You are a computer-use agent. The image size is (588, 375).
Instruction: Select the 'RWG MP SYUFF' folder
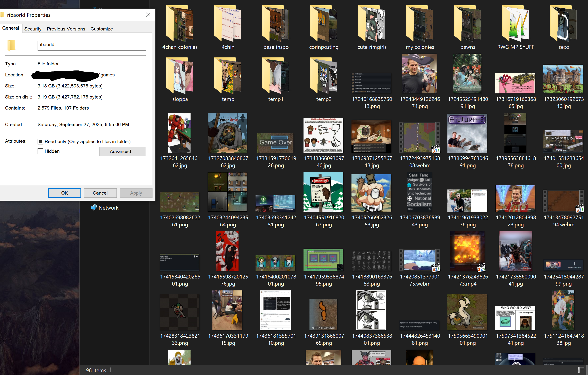click(515, 24)
